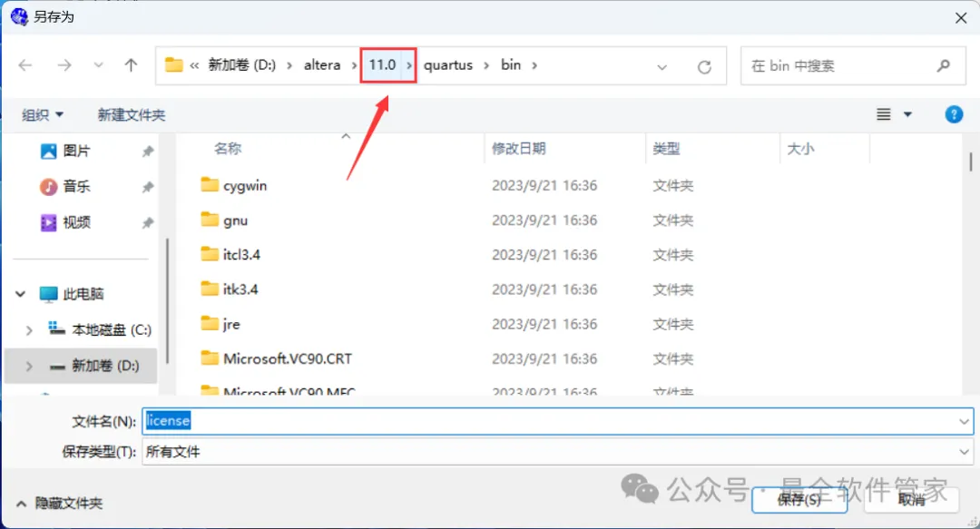Viewport: 980px width, 529px height.
Task: Sort by the 修改日期 column header
Action: click(519, 149)
